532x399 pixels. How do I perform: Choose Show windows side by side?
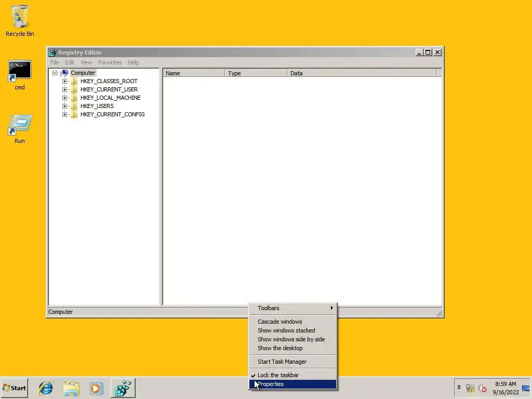[293, 339]
